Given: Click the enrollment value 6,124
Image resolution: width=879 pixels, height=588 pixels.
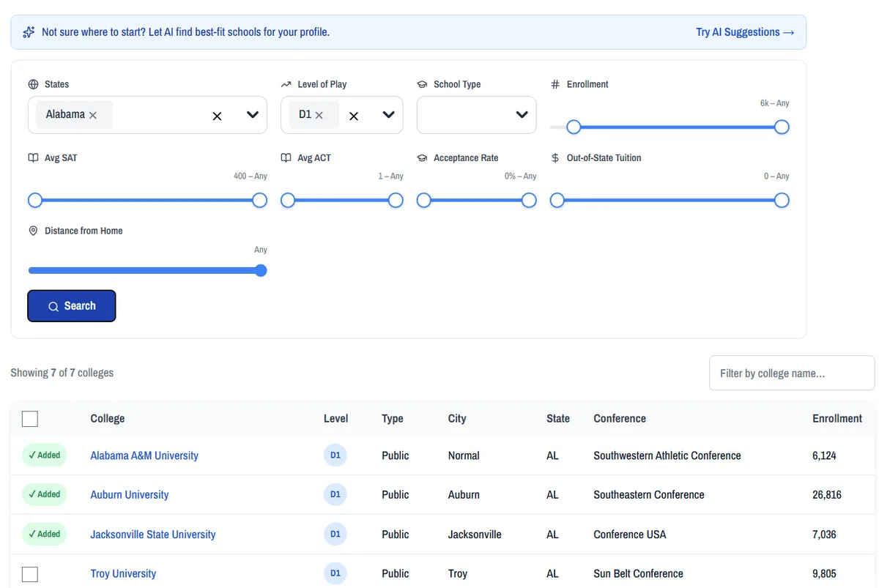Looking at the screenshot, I should (824, 455).
